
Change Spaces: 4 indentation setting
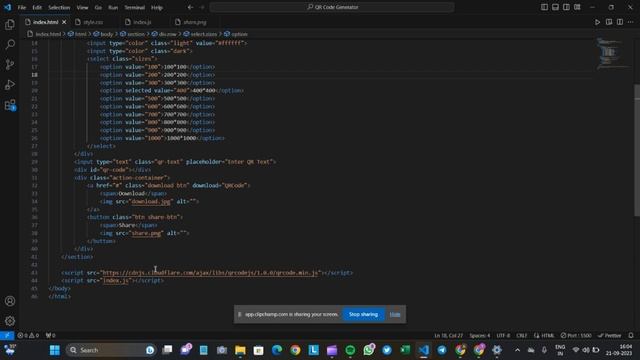pos(480,336)
